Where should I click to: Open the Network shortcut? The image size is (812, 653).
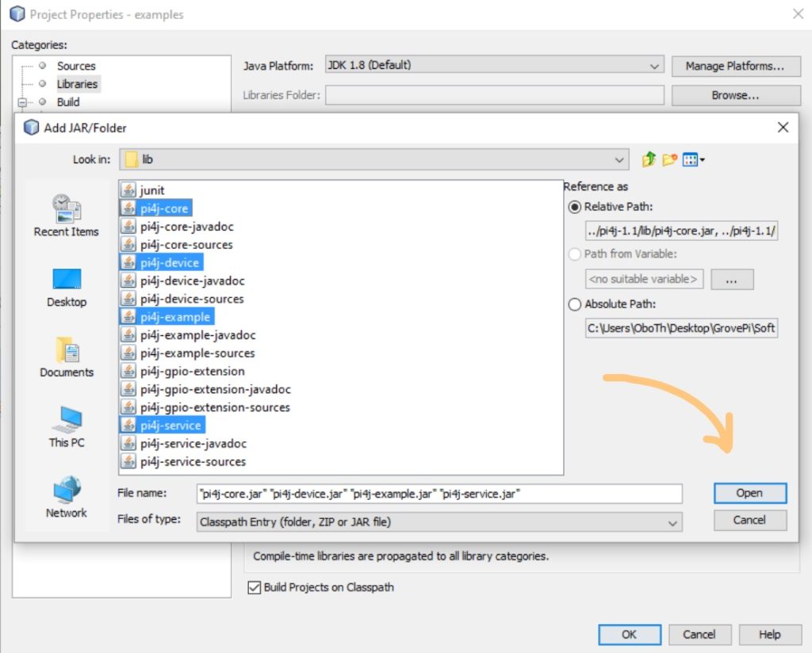(67, 497)
